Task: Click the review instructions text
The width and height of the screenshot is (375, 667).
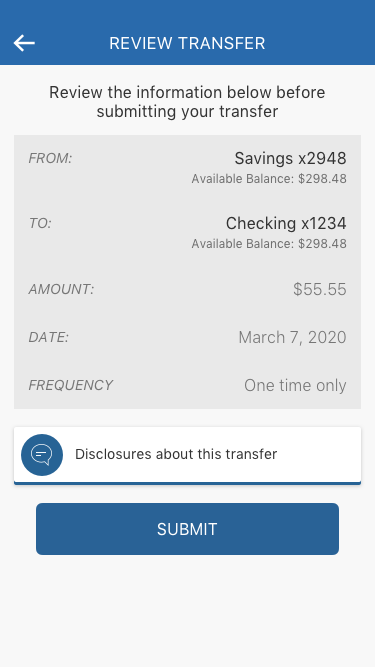Action: pyautogui.click(x=187, y=102)
